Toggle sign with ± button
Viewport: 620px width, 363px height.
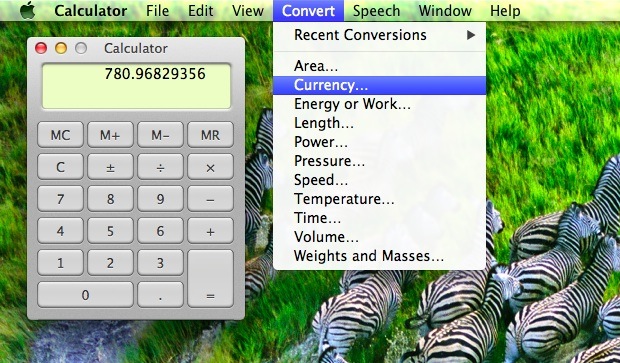coord(110,167)
